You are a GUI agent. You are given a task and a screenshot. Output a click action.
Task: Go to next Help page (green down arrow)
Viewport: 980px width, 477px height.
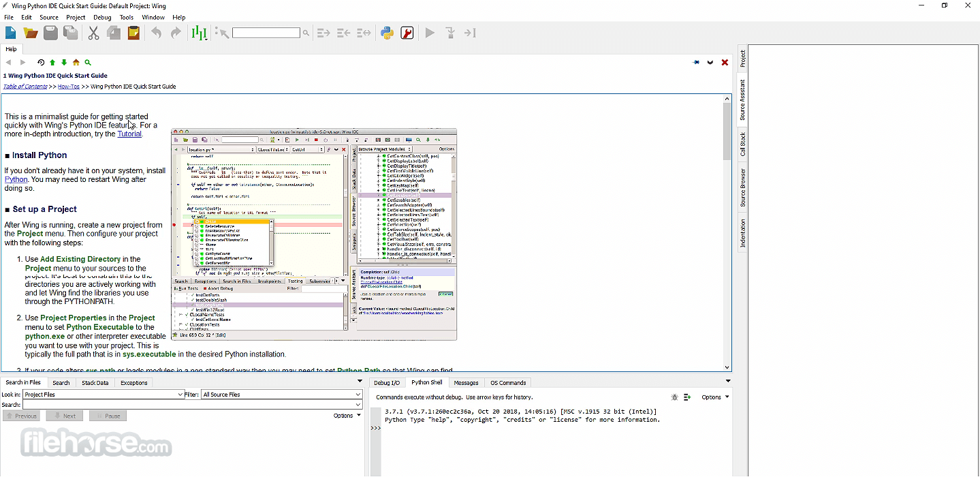click(x=64, y=62)
